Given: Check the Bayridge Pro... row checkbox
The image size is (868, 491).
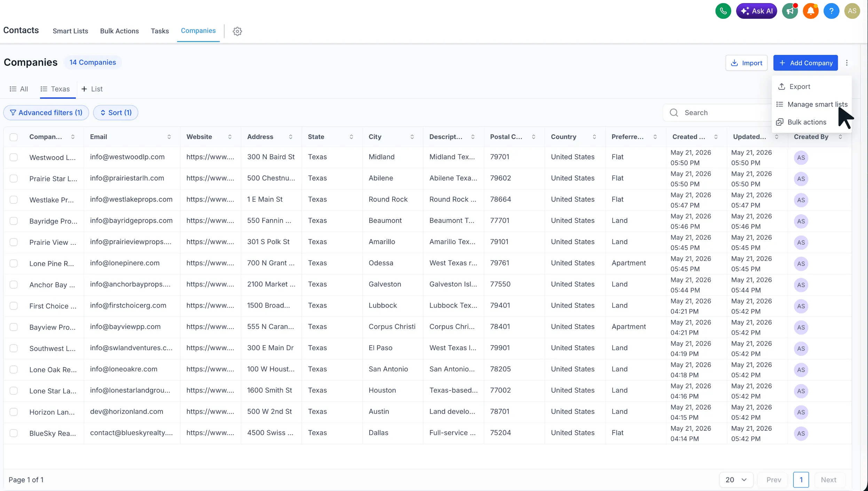Looking at the screenshot, I should [x=14, y=221].
